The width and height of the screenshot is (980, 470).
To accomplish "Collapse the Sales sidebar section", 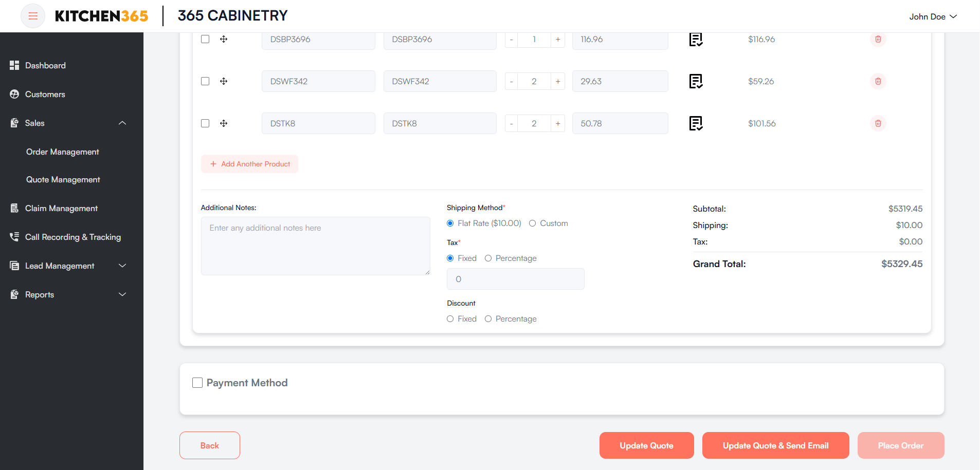I will 122,123.
